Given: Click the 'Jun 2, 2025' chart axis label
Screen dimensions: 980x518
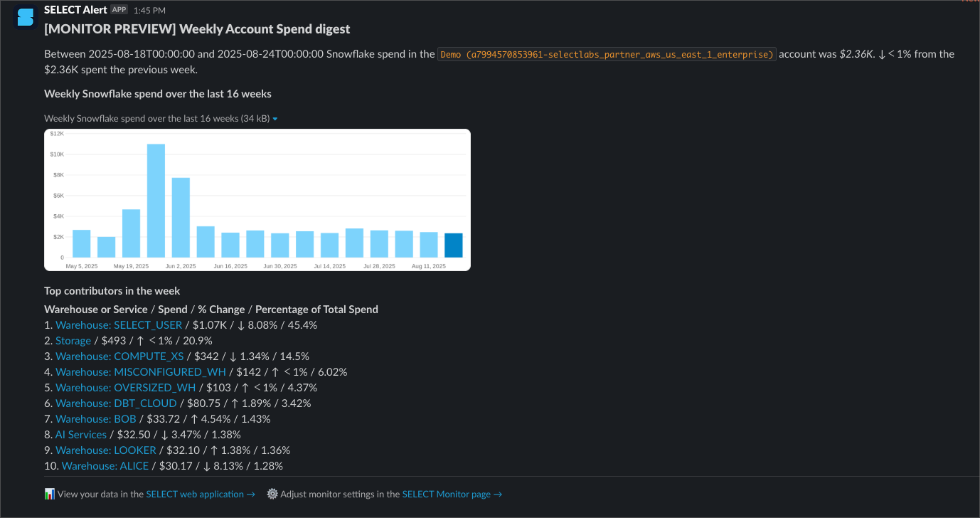Looking at the screenshot, I should 180,266.
